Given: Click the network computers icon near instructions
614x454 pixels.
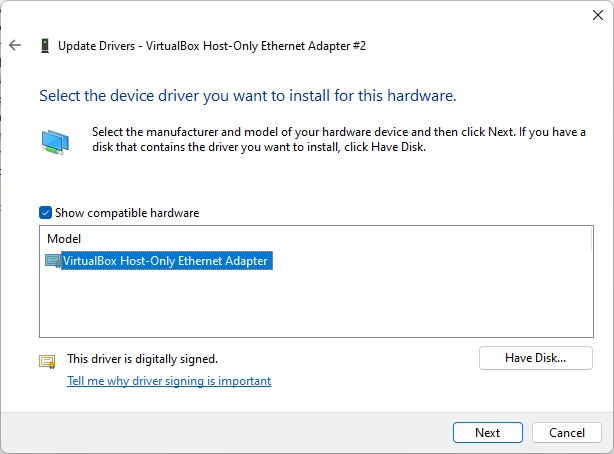Looking at the screenshot, I should point(55,142).
